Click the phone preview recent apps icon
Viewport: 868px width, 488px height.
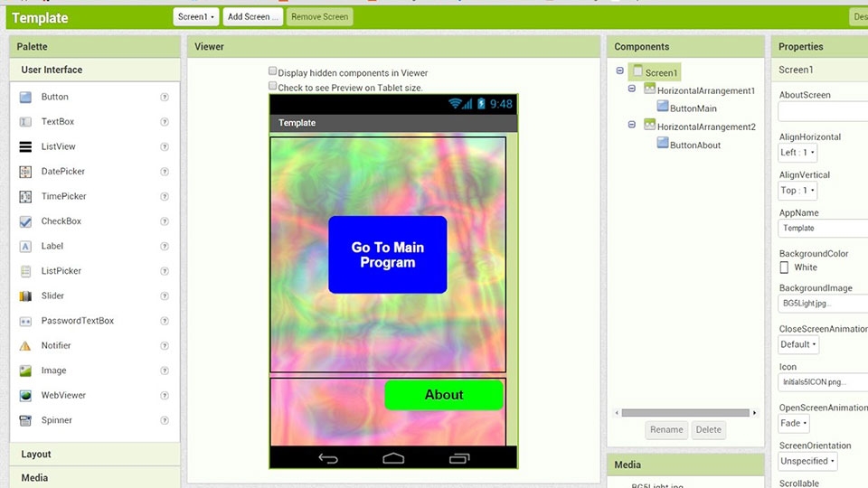point(459,458)
